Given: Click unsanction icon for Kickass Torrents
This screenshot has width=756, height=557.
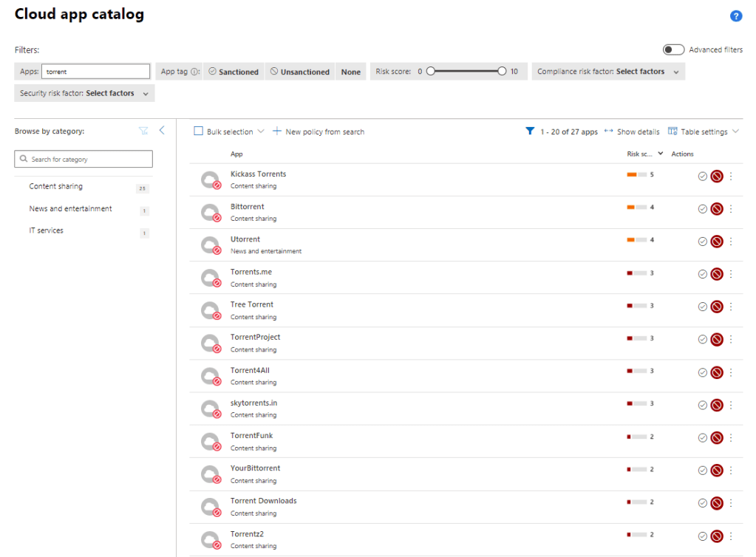Looking at the screenshot, I should tap(716, 176).
